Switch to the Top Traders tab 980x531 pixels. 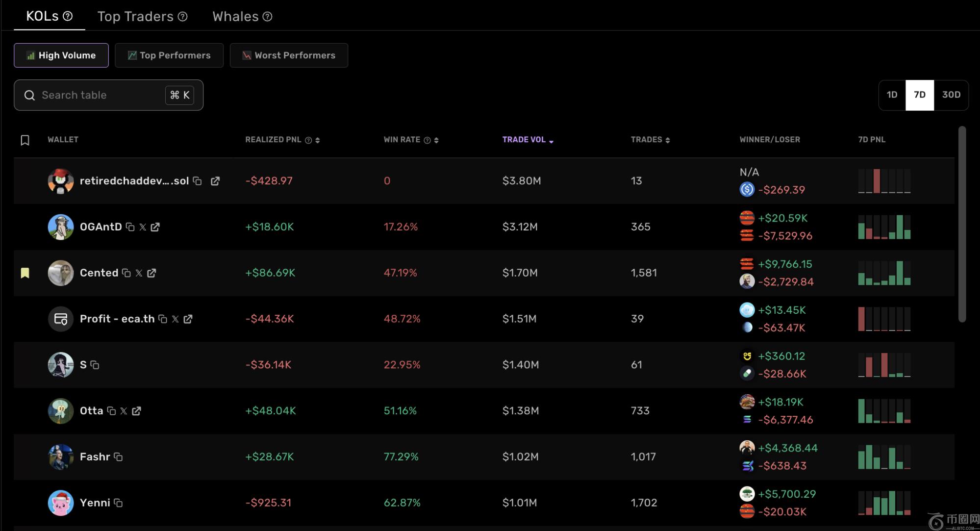coord(136,16)
